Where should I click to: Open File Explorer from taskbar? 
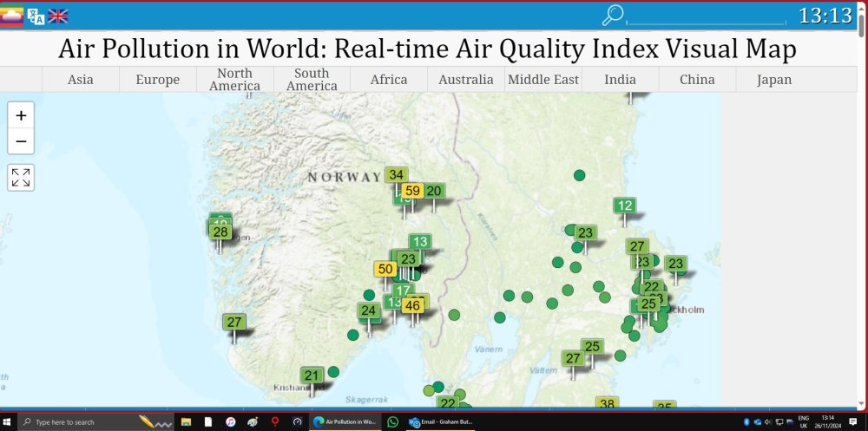(x=186, y=421)
